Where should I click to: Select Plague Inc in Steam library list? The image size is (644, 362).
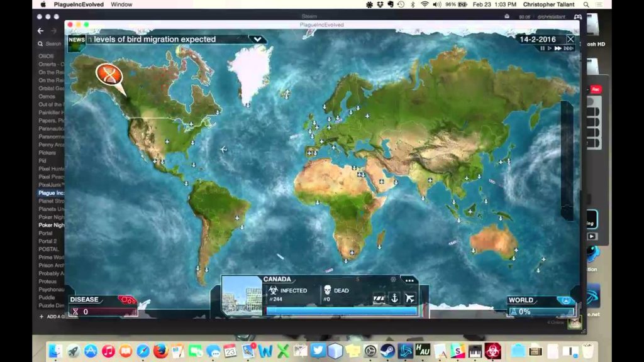pos(51,193)
